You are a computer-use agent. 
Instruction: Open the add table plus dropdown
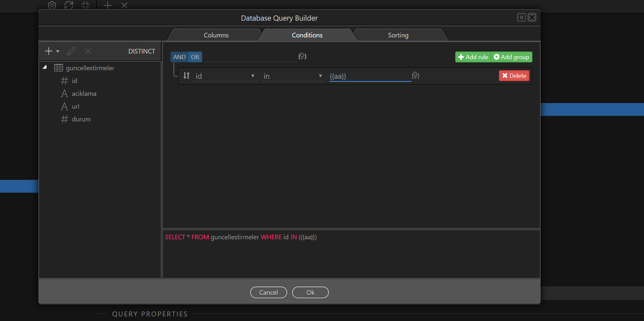(x=52, y=51)
